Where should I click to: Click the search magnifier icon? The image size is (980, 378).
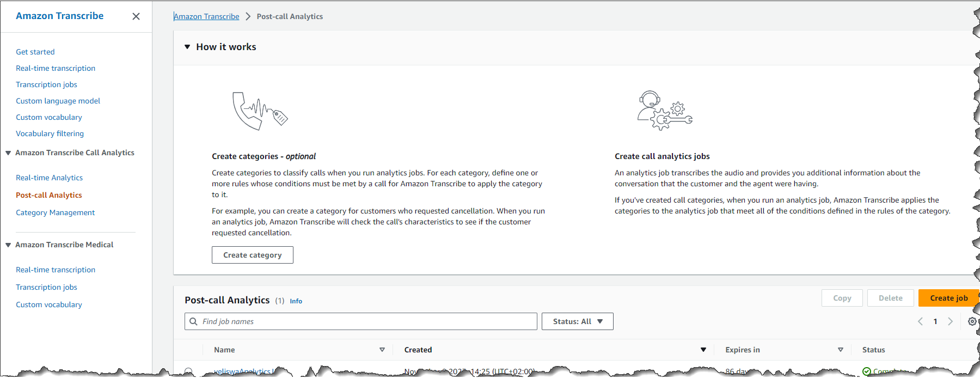coord(193,321)
